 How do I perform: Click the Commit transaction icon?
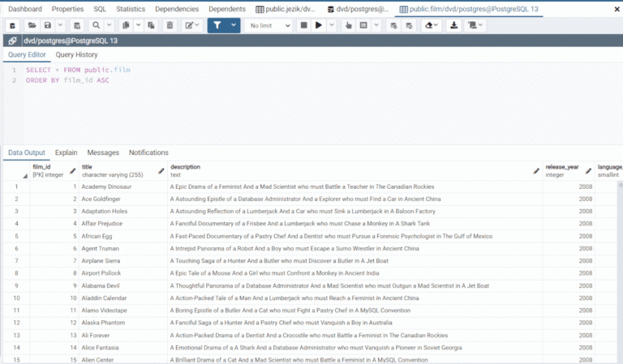(393, 26)
